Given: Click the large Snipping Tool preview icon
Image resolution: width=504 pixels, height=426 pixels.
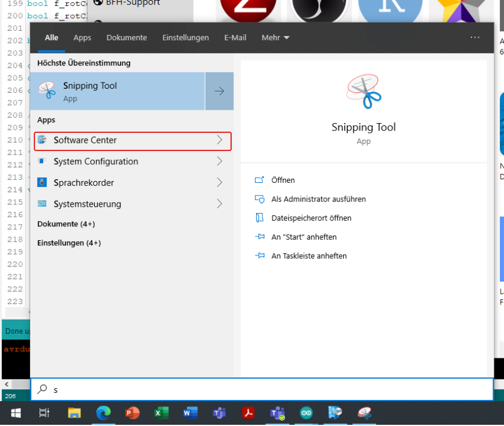Looking at the screenshot, I should (363, 92).
